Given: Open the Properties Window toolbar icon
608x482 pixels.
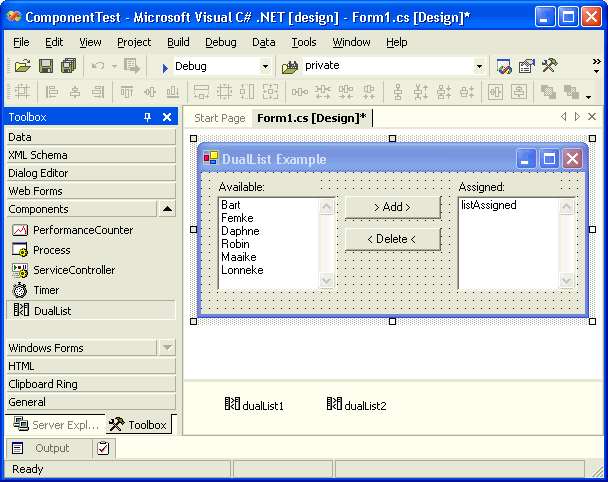Looking at the screenshot, I should coord(527,66).
